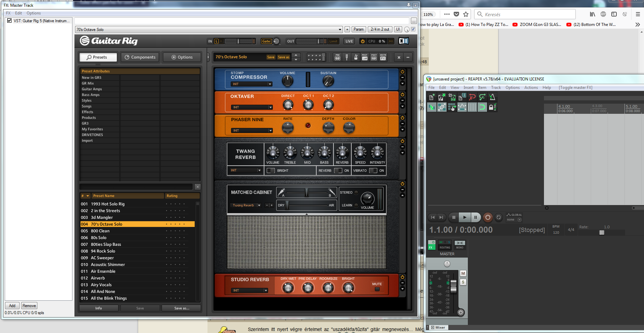This screenshot has height=333, width=644.
Task: Switch to Options tab in Guitar Rig
Action: coord(182,57)
